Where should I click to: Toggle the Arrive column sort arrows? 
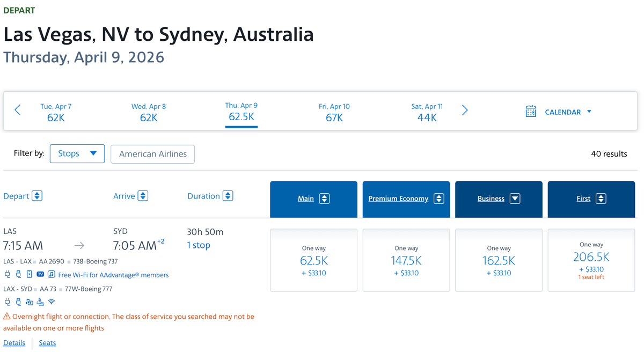(x=144, y=195)
